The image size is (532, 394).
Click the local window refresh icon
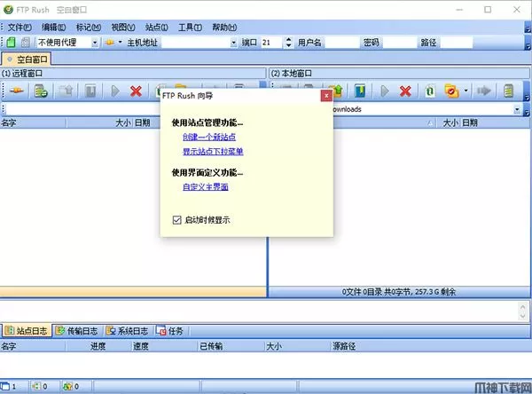(430, 91)
